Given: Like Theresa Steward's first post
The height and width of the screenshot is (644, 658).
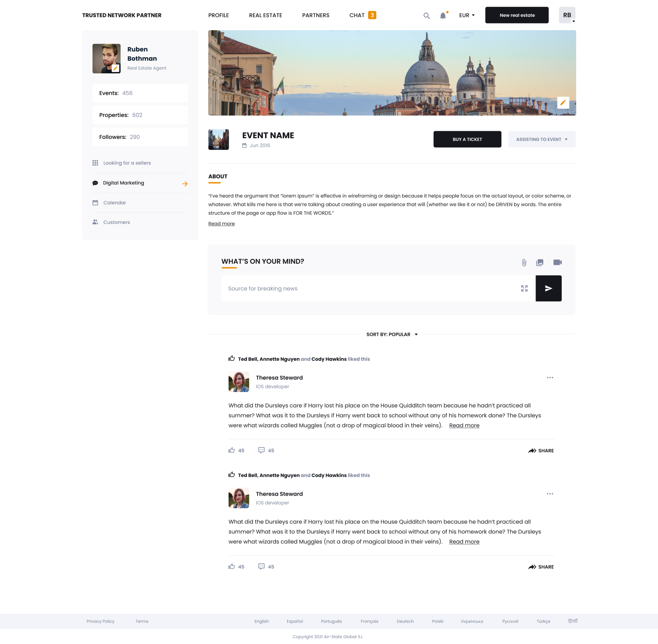Looking at the screenshot, I should coord(232,450).
